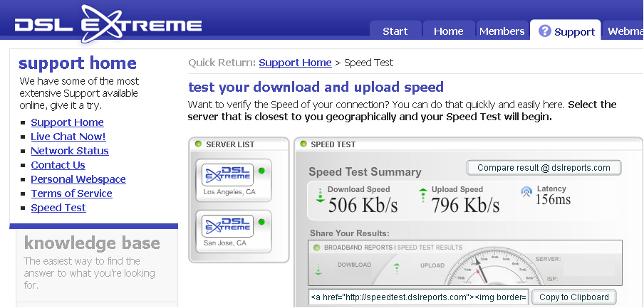Click Compare result @ dslreports.com button
The width and height of the screenshot is (644, 308).
coord(544,168)
